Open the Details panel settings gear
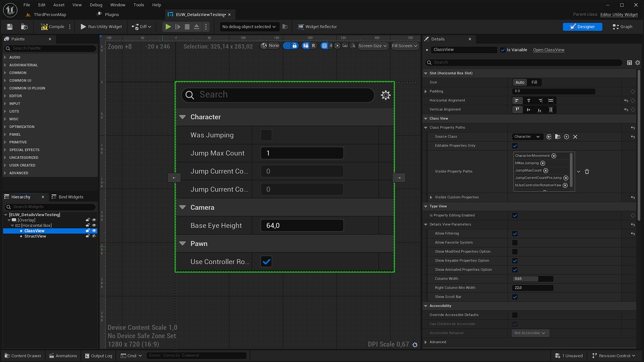Image resolution: width=644 pixels, height=362 pixels. 638,62
